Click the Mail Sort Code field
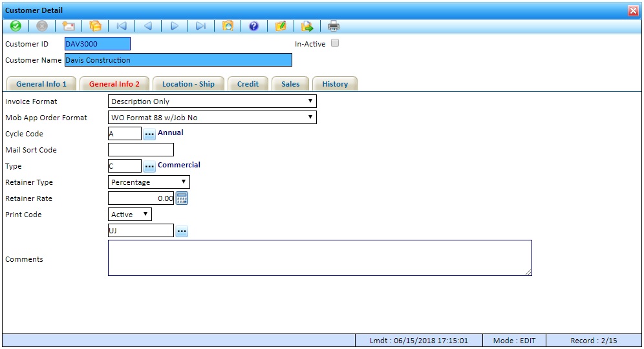This screenshot has width=644, height=349. [141, 150]
